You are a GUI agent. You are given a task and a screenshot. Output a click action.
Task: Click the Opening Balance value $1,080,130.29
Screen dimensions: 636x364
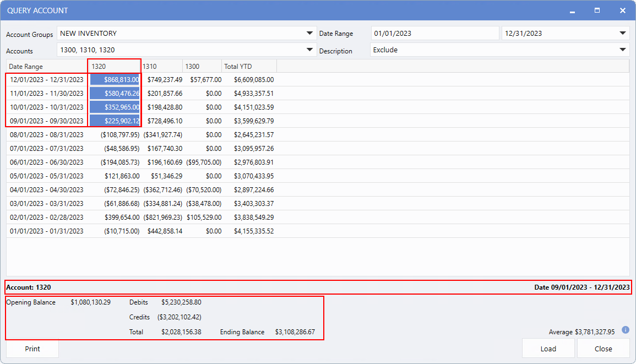pyautogui.click(x=90, y=302)
